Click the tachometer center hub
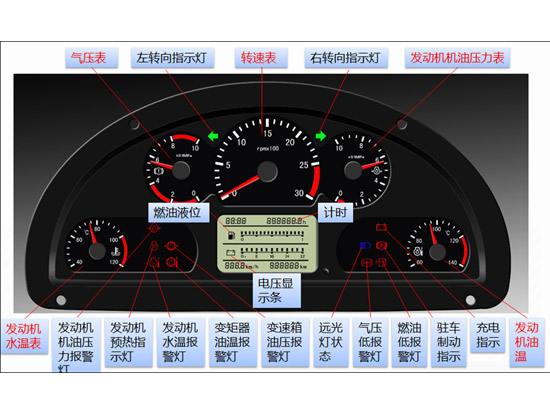The image size is (550, 413). click(267, 172)
